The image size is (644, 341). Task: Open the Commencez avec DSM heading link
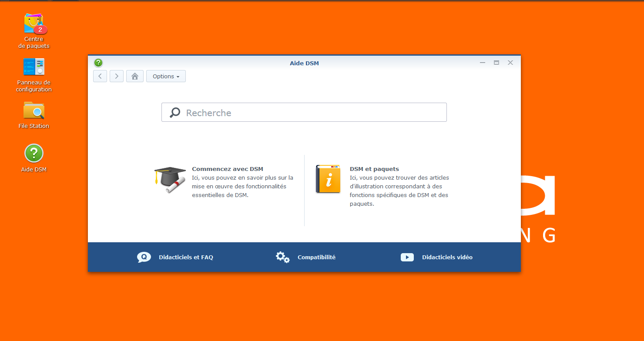pyautogui.click(x=228, y=169)
